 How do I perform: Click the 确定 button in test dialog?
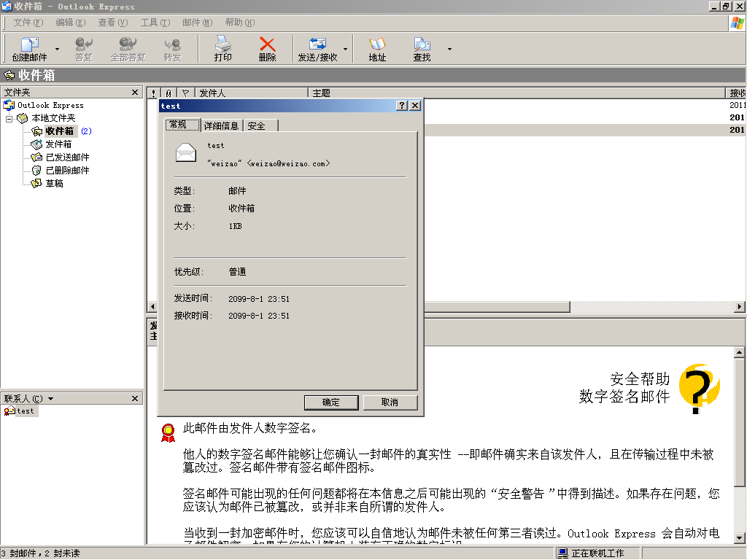coord(331,402)
